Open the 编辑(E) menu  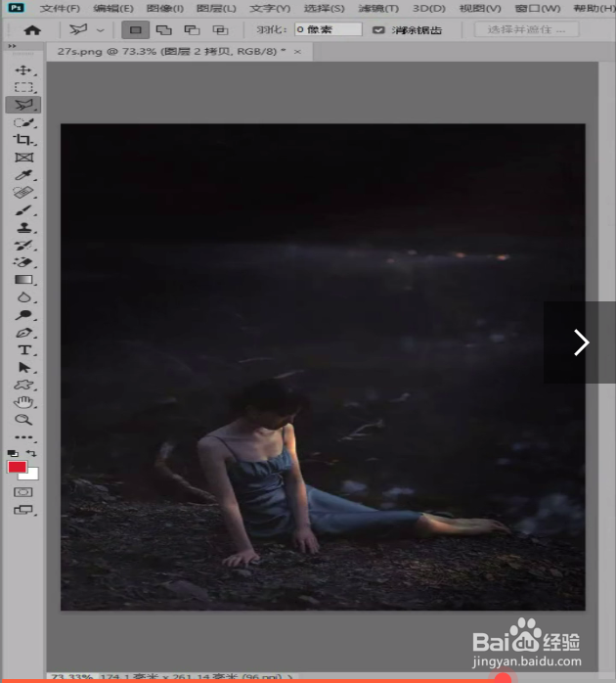pyautogui.click(x=113, y=8)
